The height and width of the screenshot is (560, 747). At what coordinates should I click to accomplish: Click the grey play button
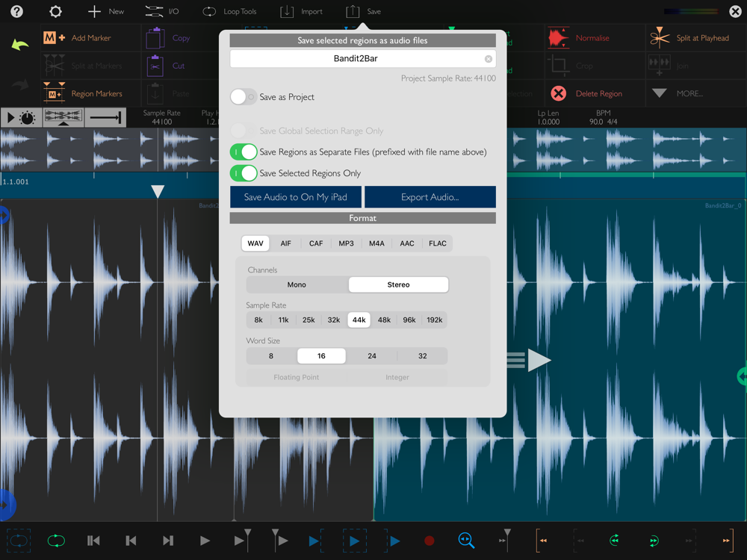pos(205,541)
